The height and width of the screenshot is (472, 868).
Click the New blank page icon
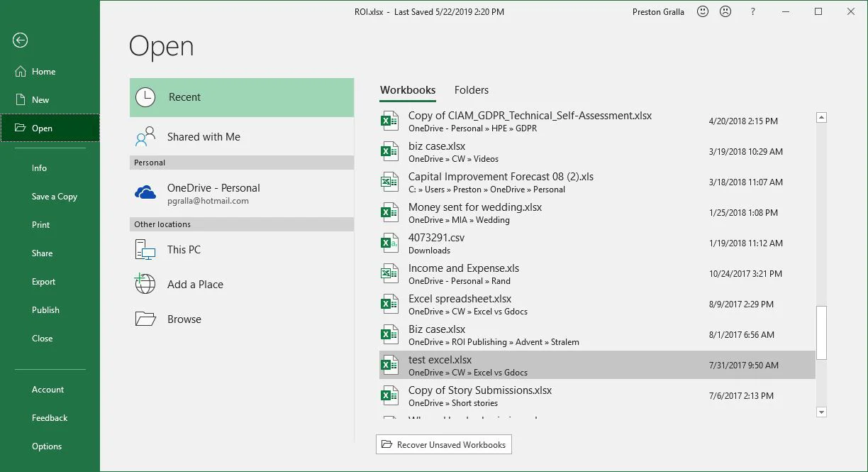pyautogui.click(x=20, y=99)
